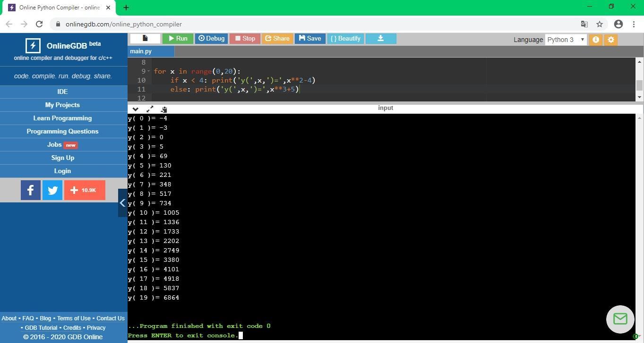The height and width of the screenshot is (343, 644).
Task: Click the console at 'Press ENTER to exit console.'
Action: pos(183,335)
